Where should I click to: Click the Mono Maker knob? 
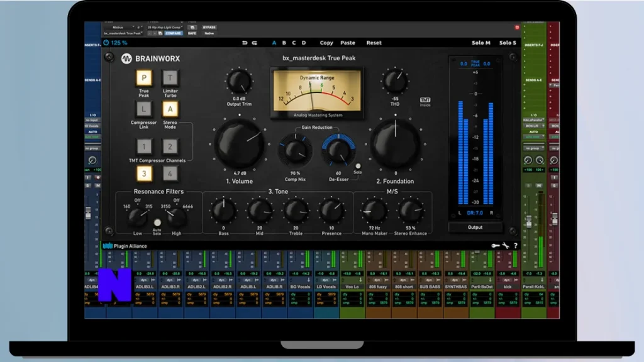pyautogui.click(x=374, y=211)
